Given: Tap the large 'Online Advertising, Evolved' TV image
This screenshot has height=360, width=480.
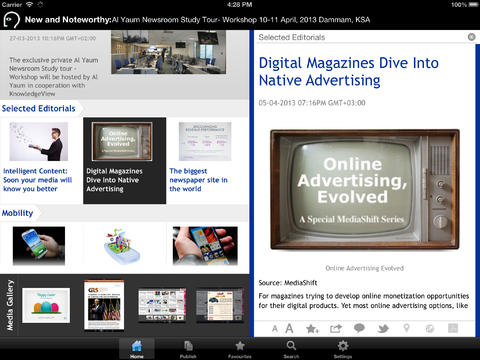Looking at the screenshot, I should 365,189.
